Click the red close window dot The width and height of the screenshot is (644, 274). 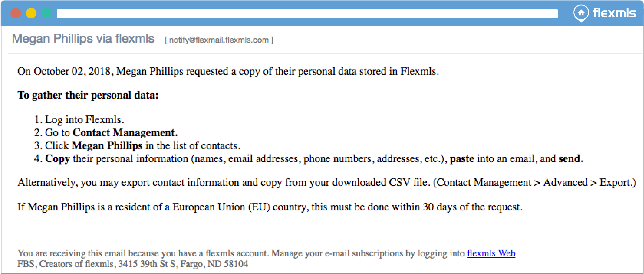(15, 13)
